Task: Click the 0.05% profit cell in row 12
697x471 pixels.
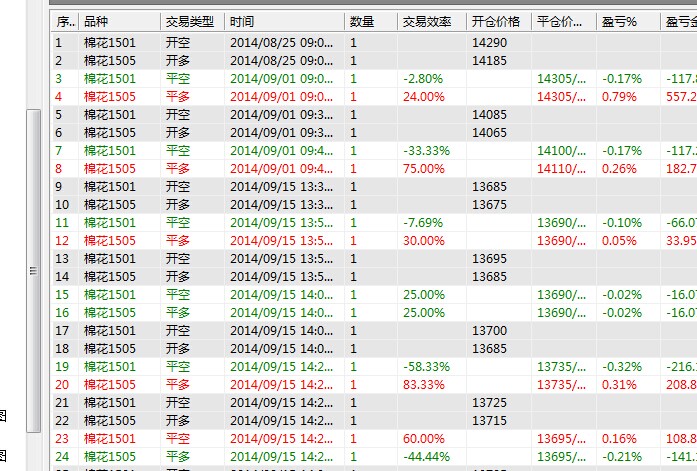Action: pos(619,240)
